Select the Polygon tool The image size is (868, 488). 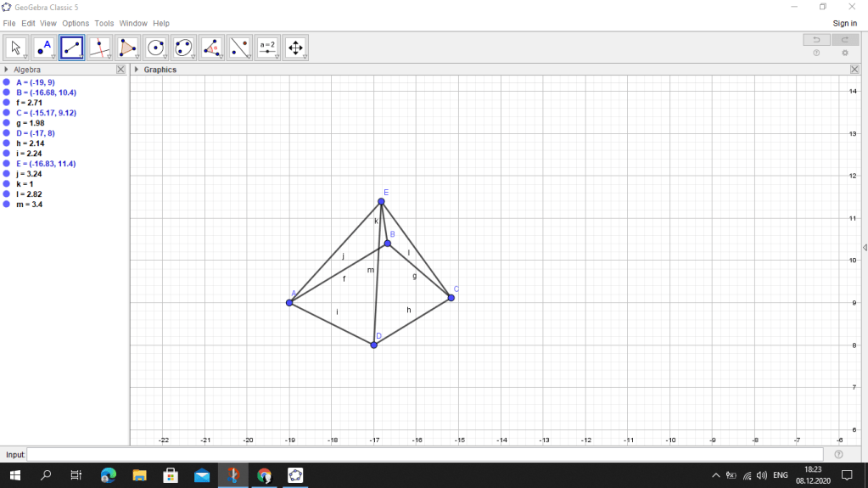coord(128,48)
